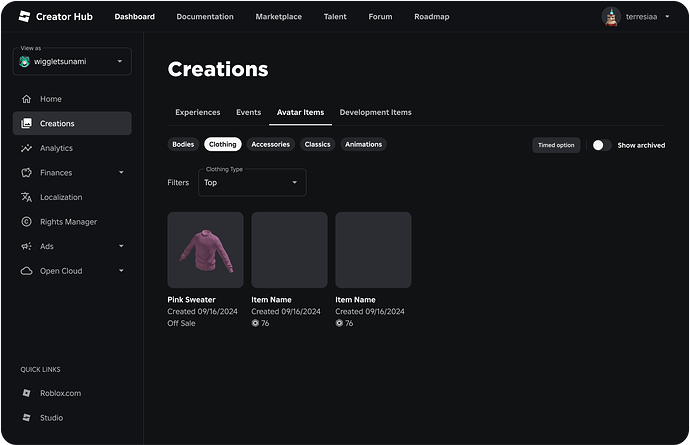Select the Classics filter chip
690x445 pixels.
[x=317, y=144]
